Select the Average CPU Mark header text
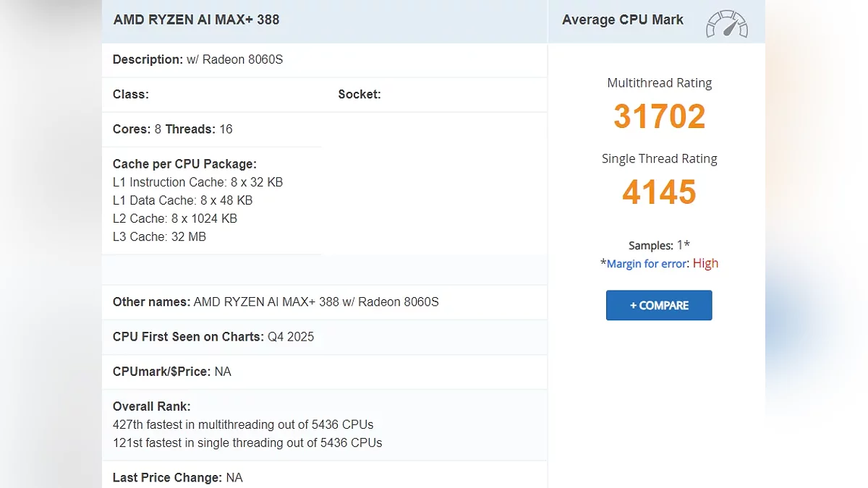Screen dimensions: 868x488 (x=622, y=20)
